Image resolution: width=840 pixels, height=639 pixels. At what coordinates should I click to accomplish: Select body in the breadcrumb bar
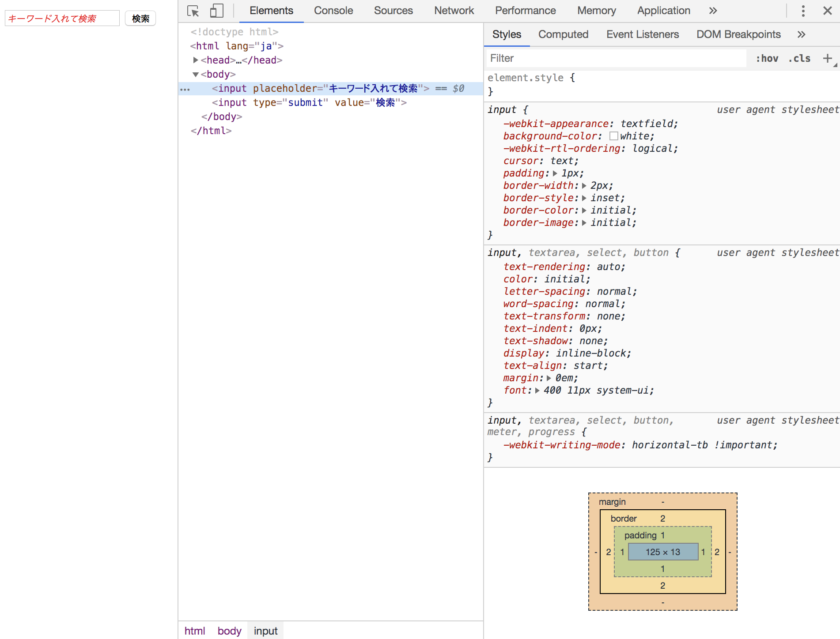click(x=229, y=631)
